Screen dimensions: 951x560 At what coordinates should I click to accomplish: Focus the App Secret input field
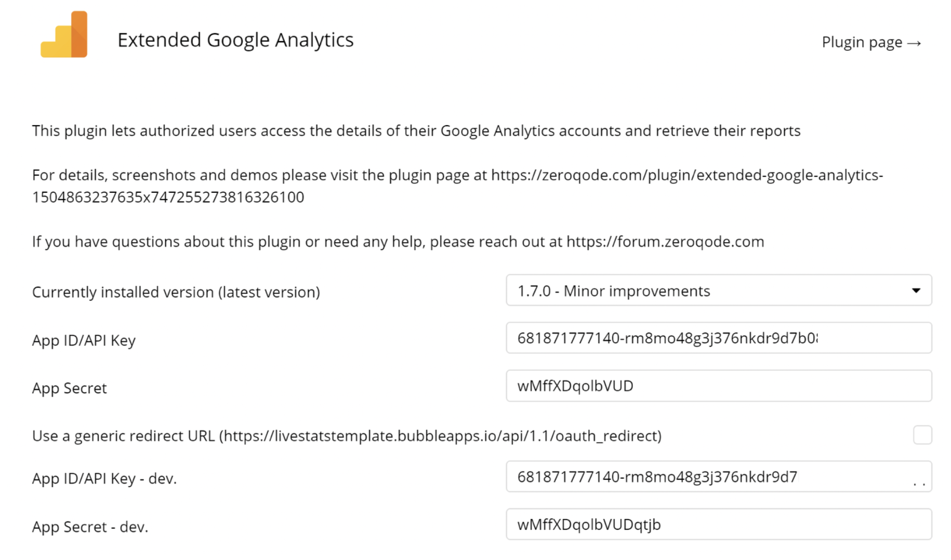pos(718,386)
